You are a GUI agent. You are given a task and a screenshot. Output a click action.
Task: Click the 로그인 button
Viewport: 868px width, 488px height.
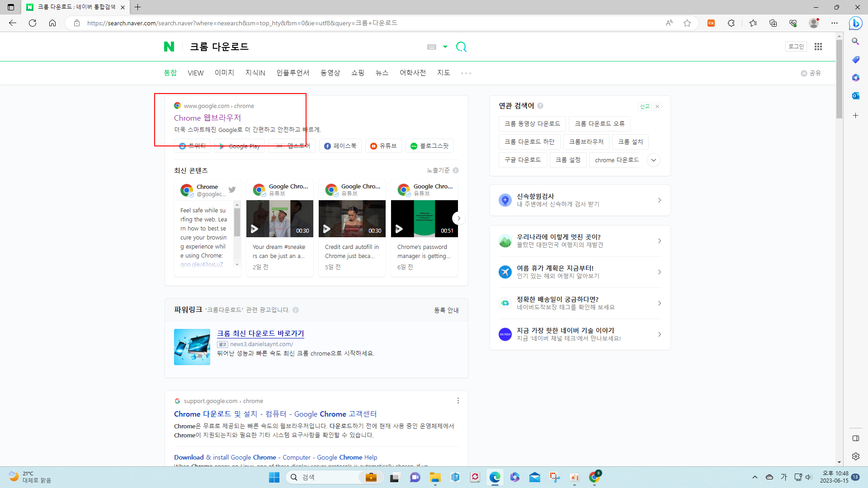point(796,47)
